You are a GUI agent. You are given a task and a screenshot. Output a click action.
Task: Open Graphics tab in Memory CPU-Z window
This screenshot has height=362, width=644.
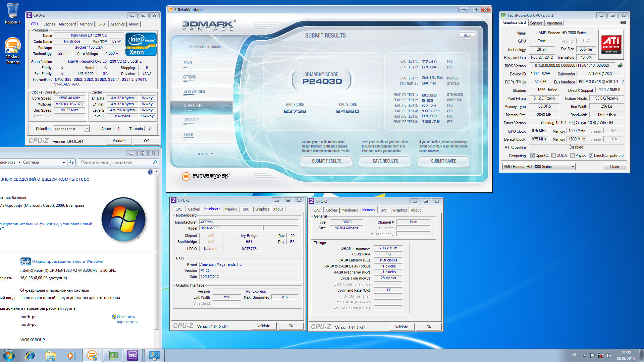(x=400, y=210)
